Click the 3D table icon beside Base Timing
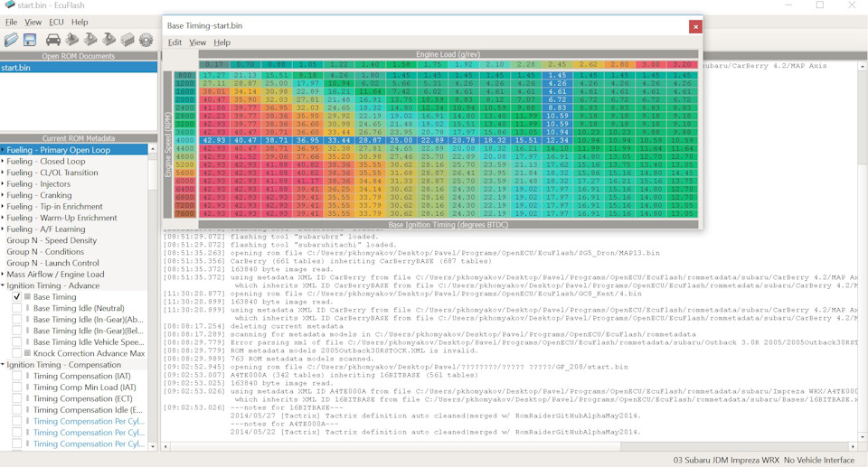Viewport: 868px width, 467px height. [x=28, y=297]
